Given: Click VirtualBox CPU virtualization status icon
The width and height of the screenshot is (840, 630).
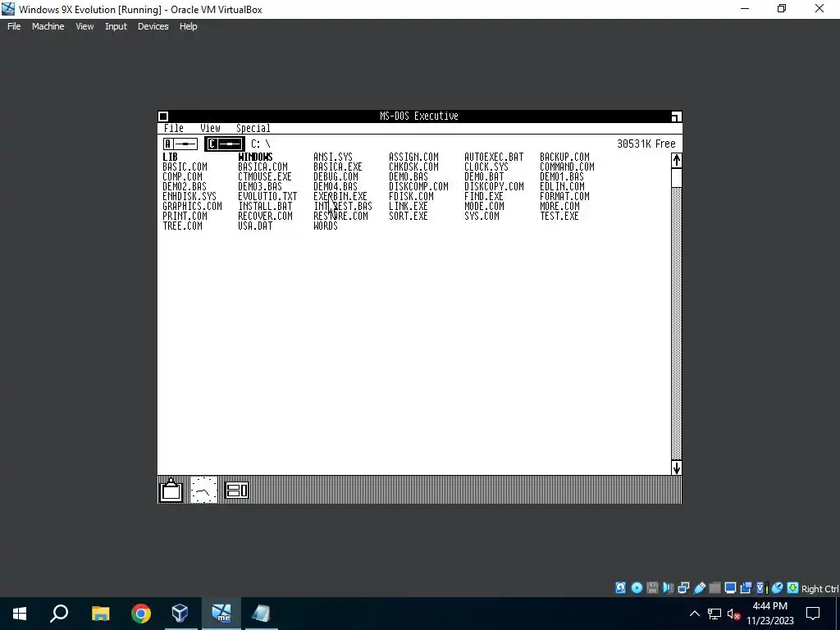Looking at the screenshot, I should coord(761,588).
